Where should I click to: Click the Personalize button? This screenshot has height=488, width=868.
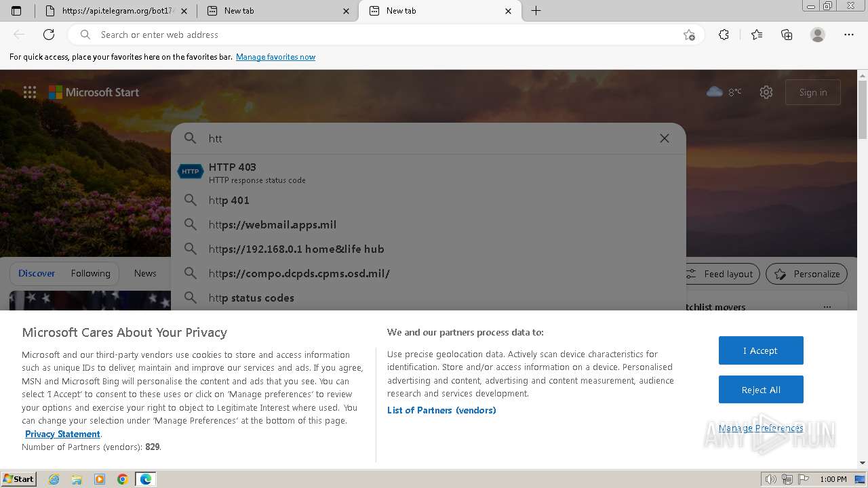pos(806,274)
